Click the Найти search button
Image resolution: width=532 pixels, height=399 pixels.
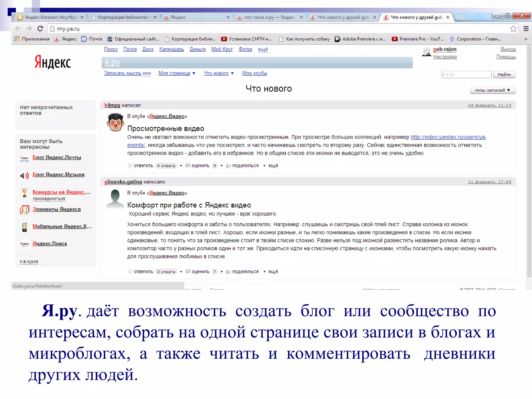(x=504, y=75)
